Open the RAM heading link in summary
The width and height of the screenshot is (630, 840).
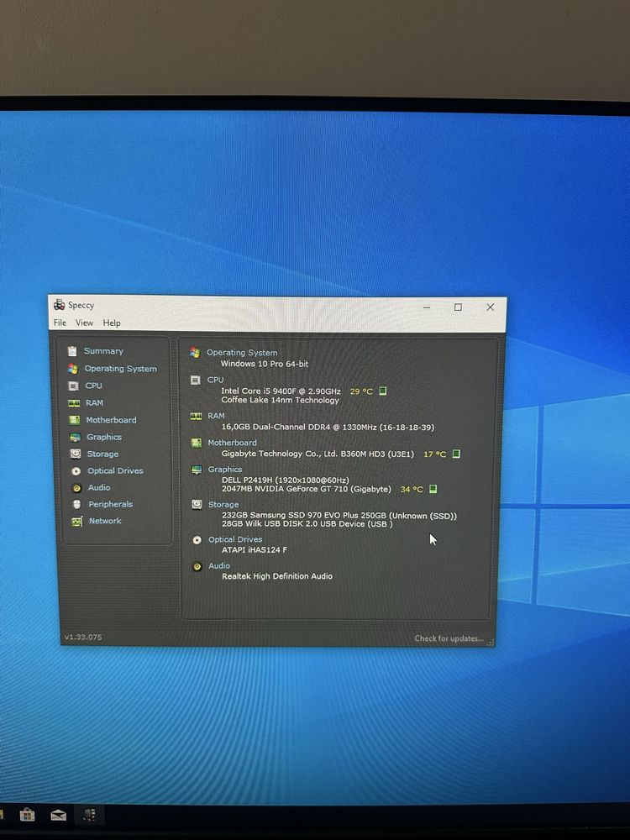(217, 416)
